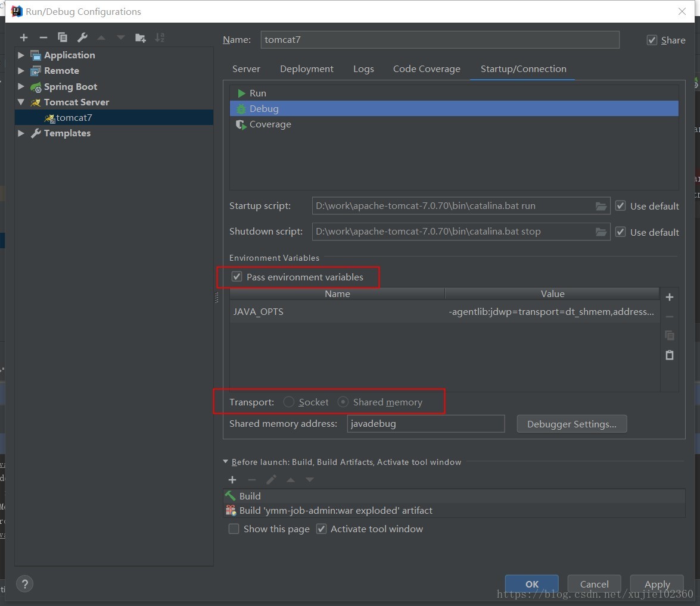
Task: Select Build 'ymm-job-admin:war exploded' artifact task
Action: [x=454, y=510]
